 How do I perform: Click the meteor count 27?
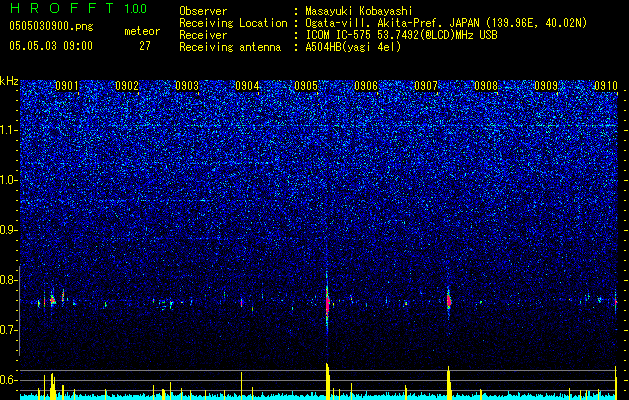[145, 46]
